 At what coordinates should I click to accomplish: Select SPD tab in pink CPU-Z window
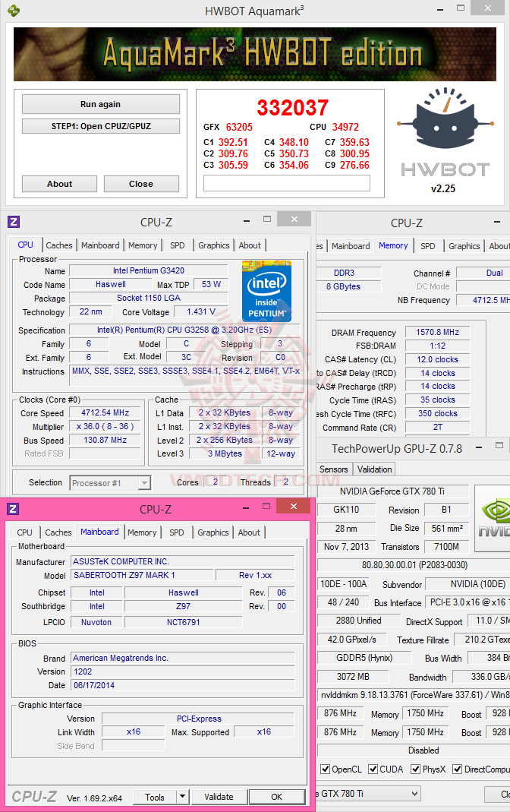[x=176, y=532]
